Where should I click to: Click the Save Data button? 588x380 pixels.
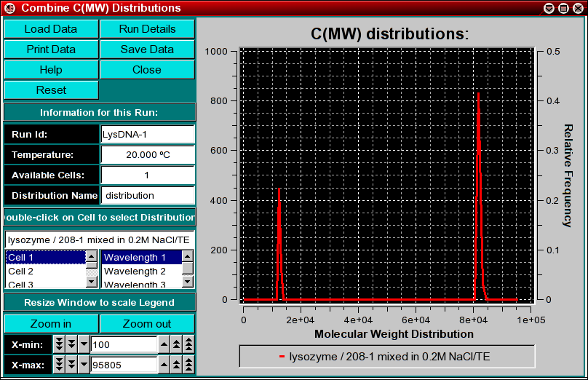point(147,50)
